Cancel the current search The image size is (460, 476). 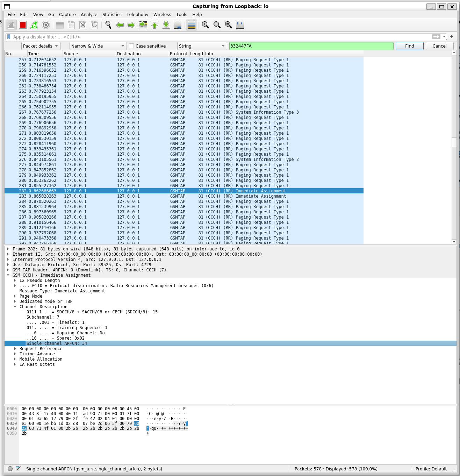pyautogui.click(x=439, y=46)
